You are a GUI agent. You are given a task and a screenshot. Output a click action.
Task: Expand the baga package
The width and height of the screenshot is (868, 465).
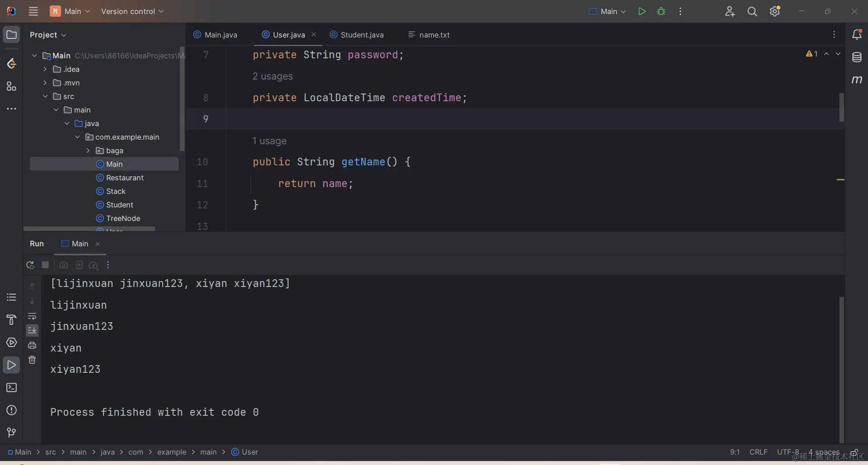click(88, 150)
